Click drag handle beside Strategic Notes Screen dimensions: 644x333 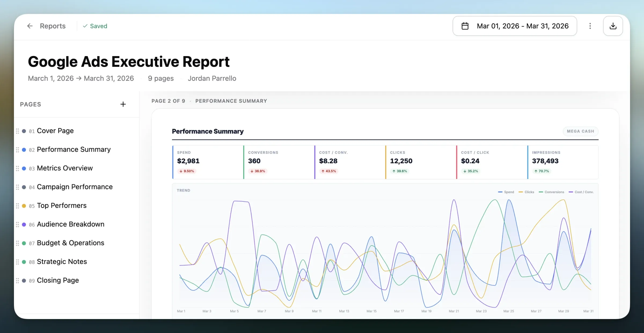pyautogui.click(x=17, y=262)
